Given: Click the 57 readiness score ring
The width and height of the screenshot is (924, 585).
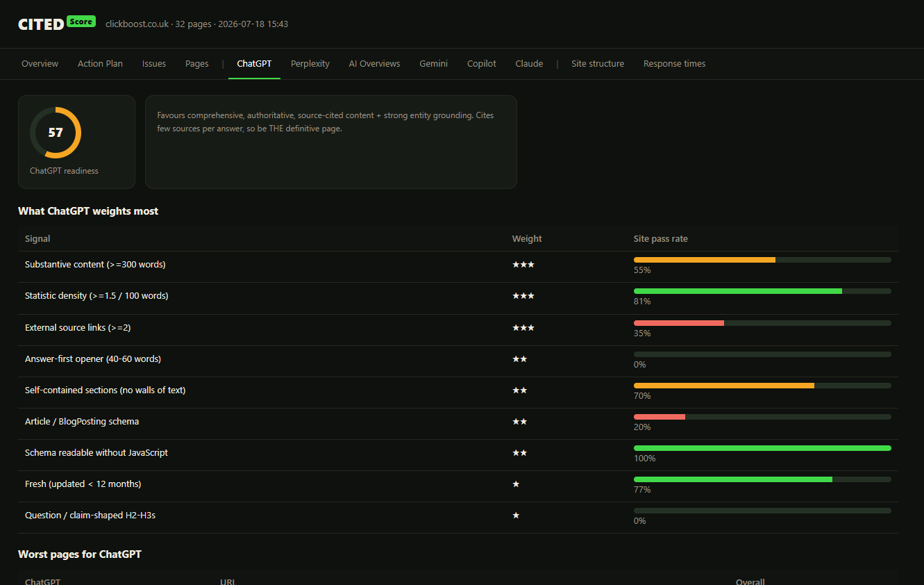Looking at the screenshot, I should tap(56, 133).
